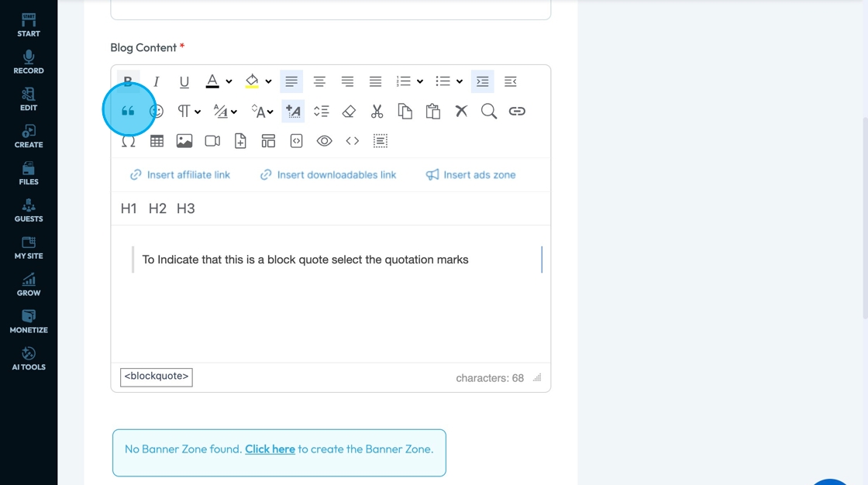Align text right
Screen dimensions: 868x485
pyautogui.click(x=348, y=81)
